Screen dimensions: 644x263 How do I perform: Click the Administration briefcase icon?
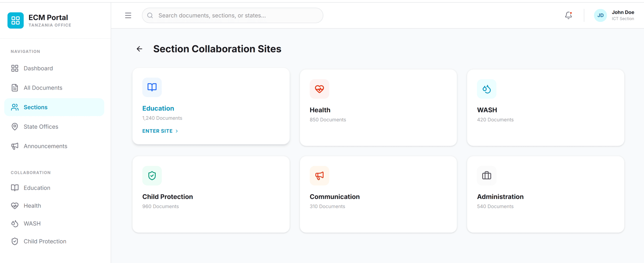[x=487, y=176]
